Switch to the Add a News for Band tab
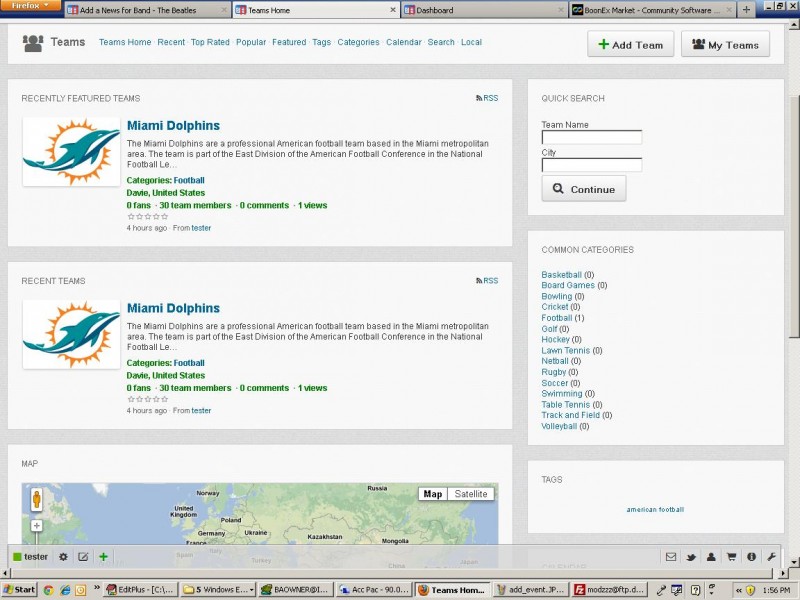Image resolution: width=800 pixels, height=600 pixels. (x=147, y=10)
